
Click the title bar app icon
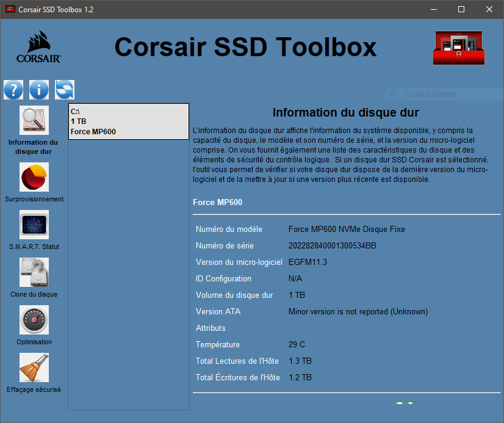pos(10,9)
